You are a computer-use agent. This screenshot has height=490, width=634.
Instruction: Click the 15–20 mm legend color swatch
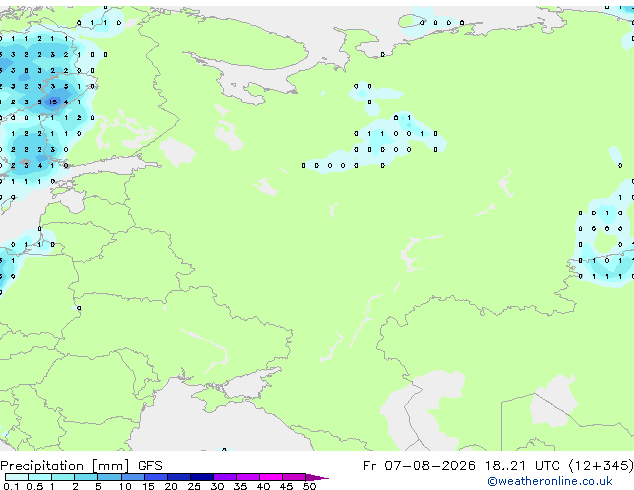click(156, 477)
